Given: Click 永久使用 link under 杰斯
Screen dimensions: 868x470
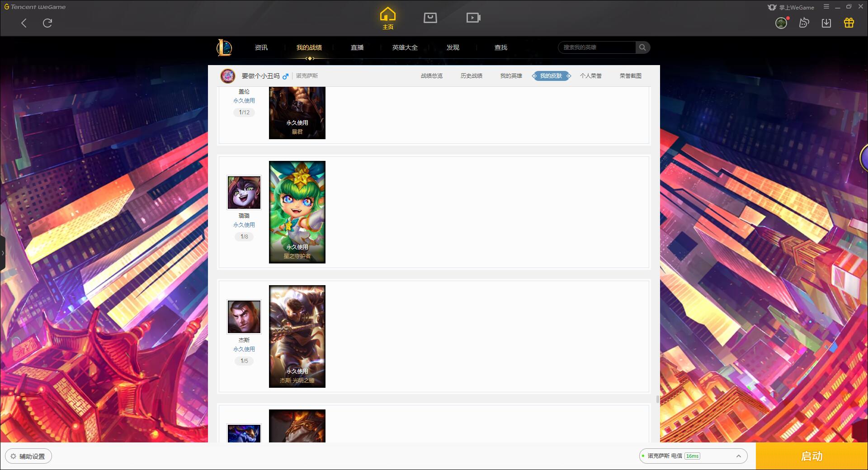Looking at the screenshot, I should tap(244, 349).
